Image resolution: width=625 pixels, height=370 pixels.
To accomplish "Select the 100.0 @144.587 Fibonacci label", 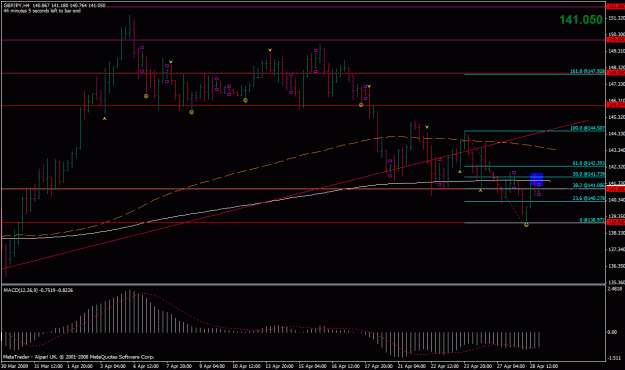I will (x=588, y=128).
